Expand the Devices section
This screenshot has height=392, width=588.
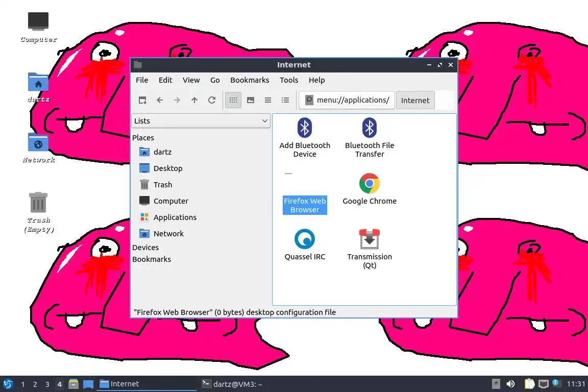(145, 248)
